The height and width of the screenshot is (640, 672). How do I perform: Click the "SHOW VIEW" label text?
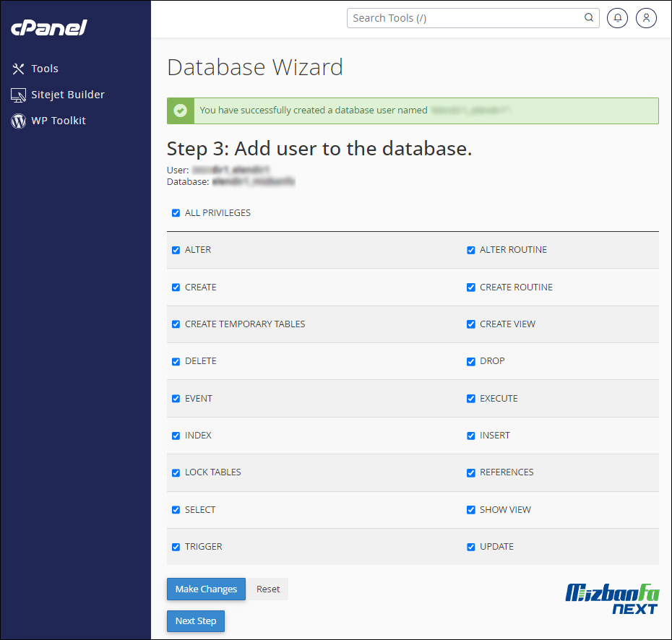tap(505, 510)
